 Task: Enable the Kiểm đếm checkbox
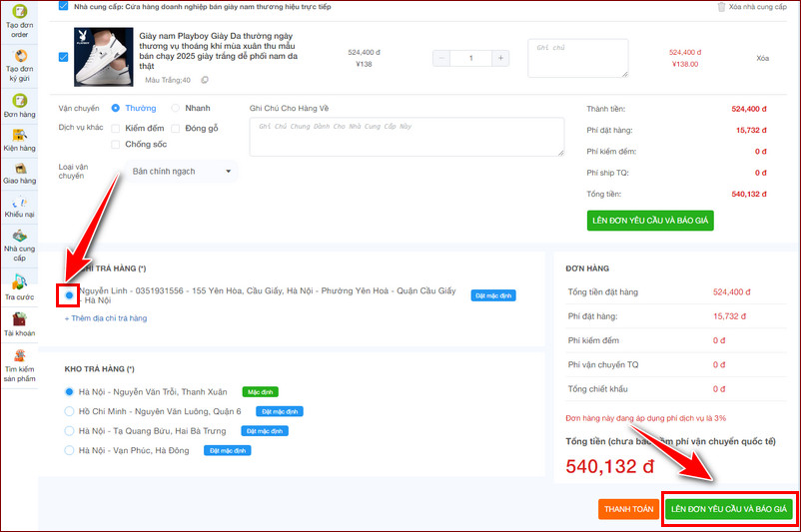click(117, 129)
